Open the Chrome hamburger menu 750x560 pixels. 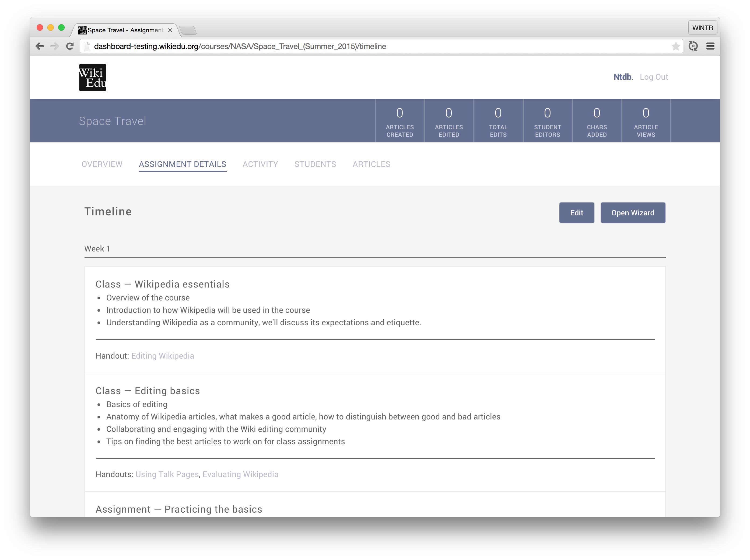pos(710,46)
